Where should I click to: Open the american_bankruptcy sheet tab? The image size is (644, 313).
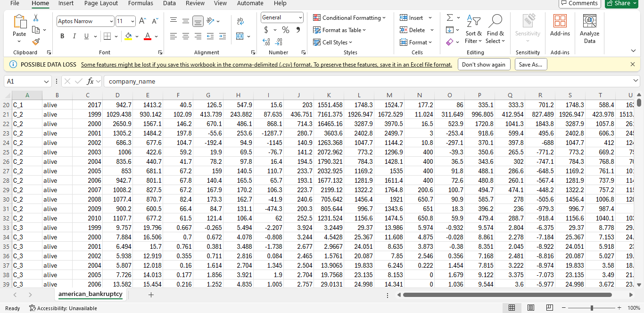[x=91, y=294]
